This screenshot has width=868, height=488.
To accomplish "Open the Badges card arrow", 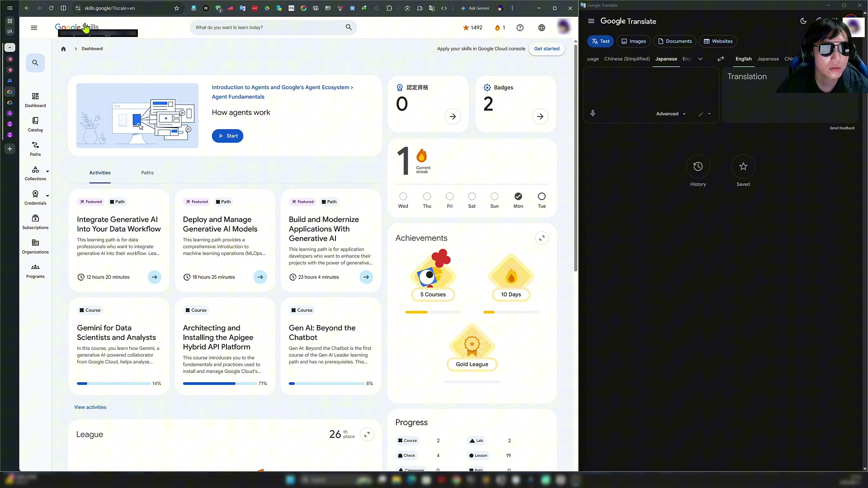I will point(540,117).
